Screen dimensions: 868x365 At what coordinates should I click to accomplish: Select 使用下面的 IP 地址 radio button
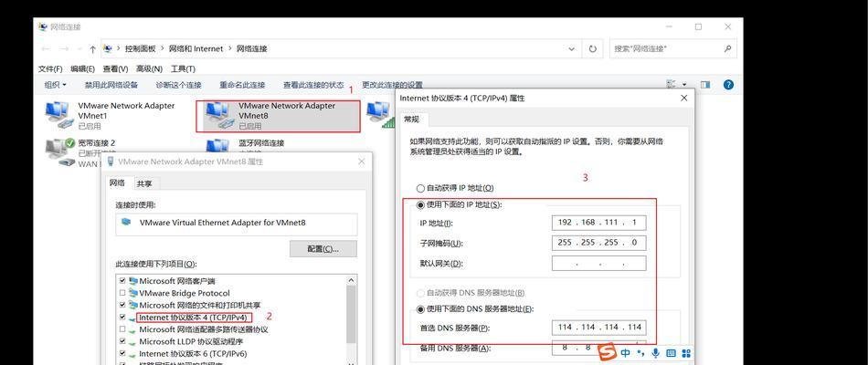coord(420,204)
